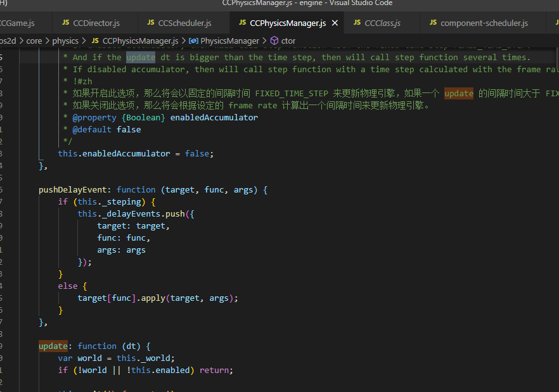Screen dimensions: 559x392
Task: Click the {Boolean} type annotation
Action: coord(143,118)
